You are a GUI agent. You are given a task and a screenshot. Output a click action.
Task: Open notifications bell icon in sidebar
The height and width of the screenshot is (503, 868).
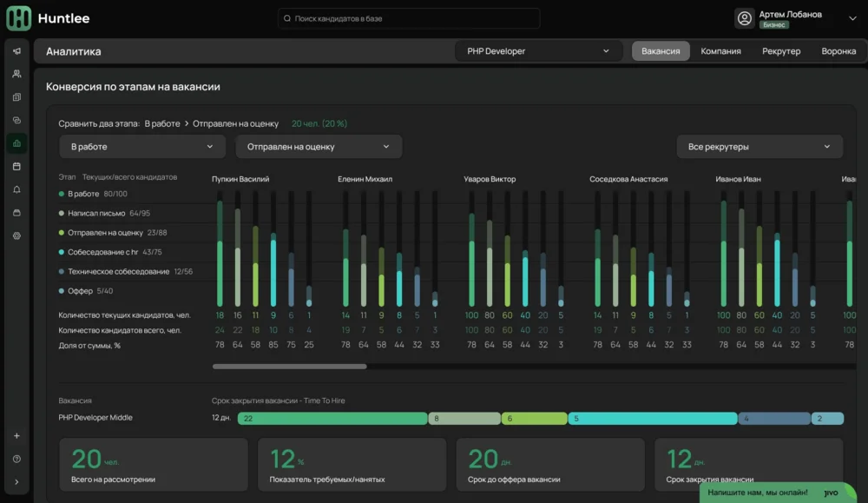16,189
